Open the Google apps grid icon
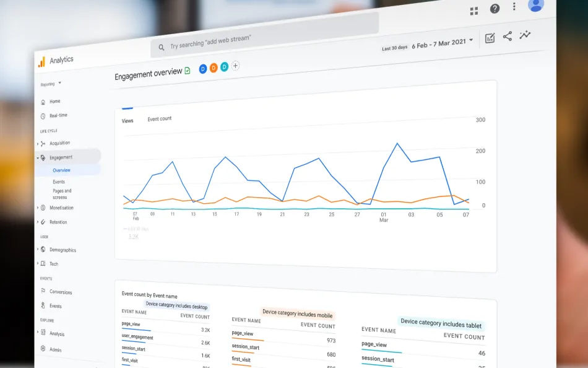The height and width of the screenshot is (368, 588). tap(473, 11)
